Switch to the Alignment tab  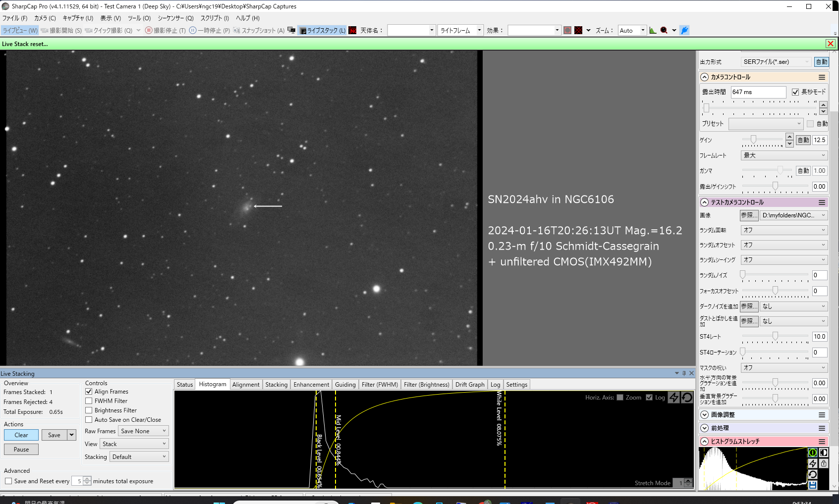click(246, 385)
